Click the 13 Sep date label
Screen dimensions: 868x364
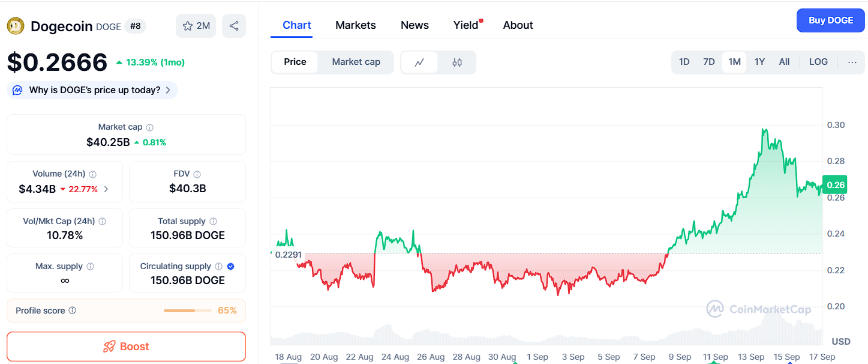(x=751, y=357)
